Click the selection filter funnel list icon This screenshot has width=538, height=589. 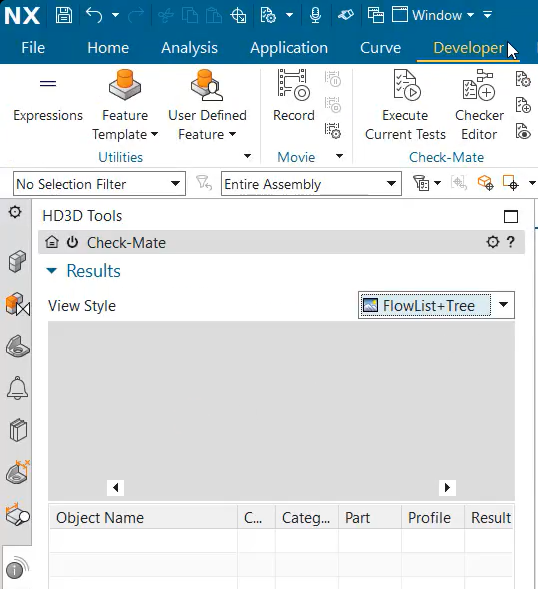pos(422,183)
